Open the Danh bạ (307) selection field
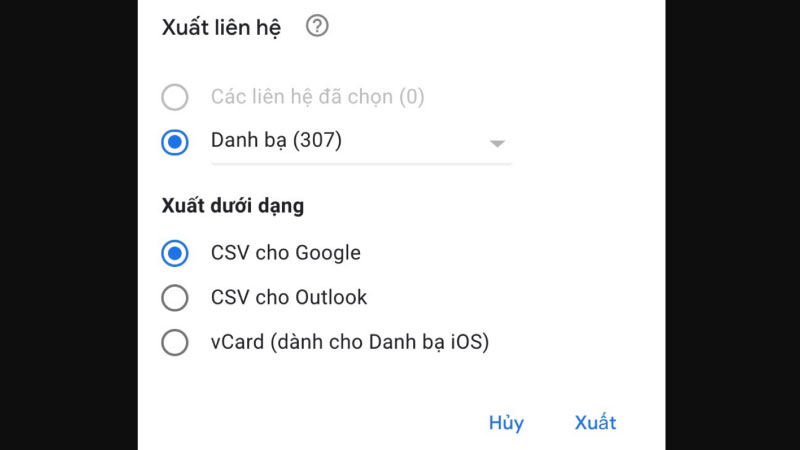 (361, 142)
